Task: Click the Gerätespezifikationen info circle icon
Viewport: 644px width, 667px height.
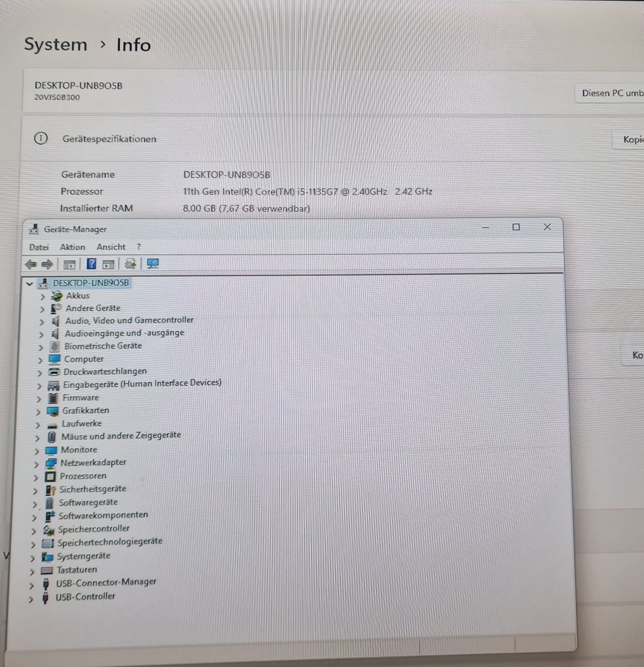Action: (41, 138)
